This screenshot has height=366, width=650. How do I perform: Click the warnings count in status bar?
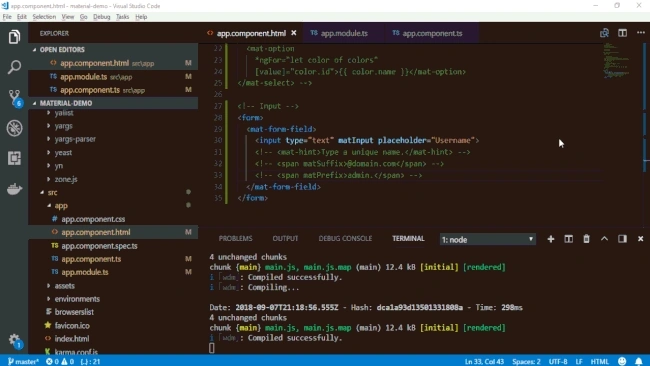tap(68, 361)
